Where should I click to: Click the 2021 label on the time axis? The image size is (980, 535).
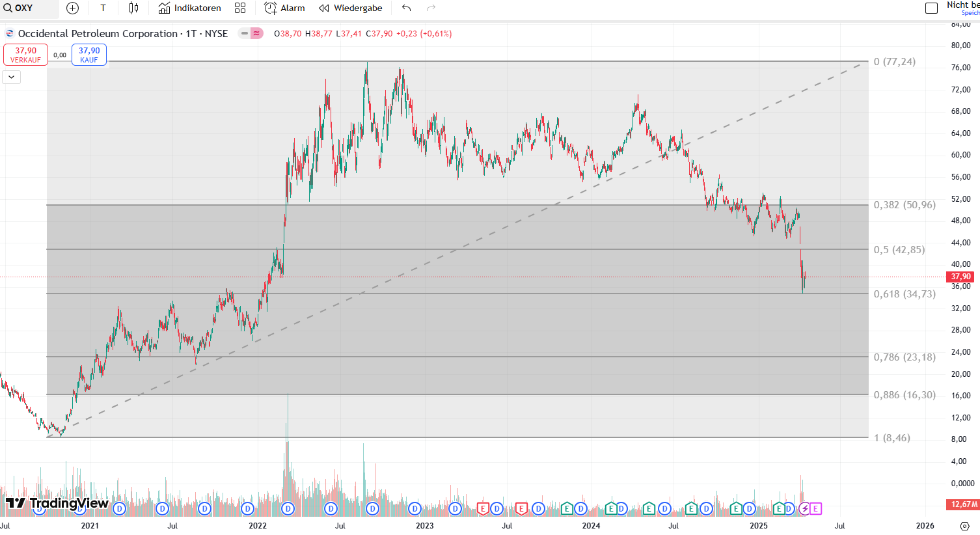click(90, 526)
